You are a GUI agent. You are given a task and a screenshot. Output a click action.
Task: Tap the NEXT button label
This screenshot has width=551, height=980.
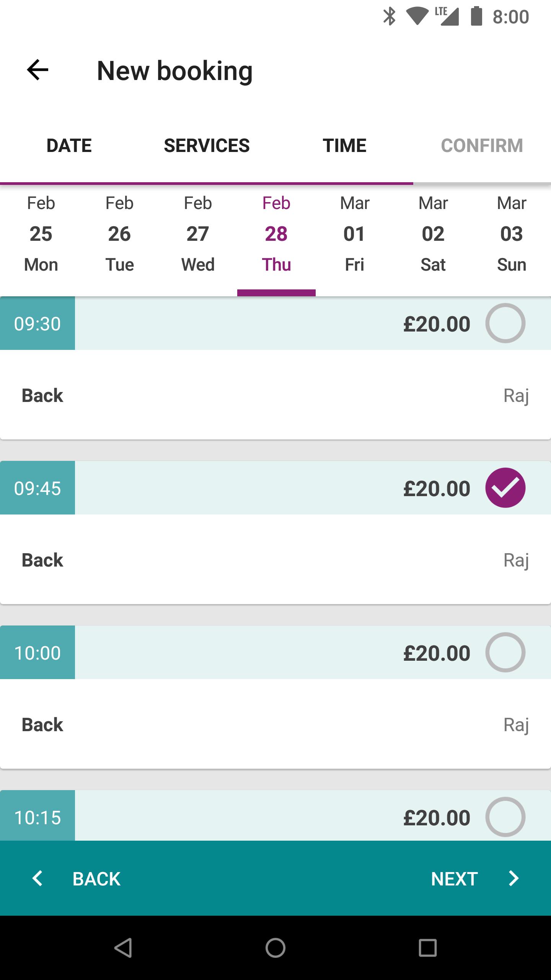coord(454,879)
